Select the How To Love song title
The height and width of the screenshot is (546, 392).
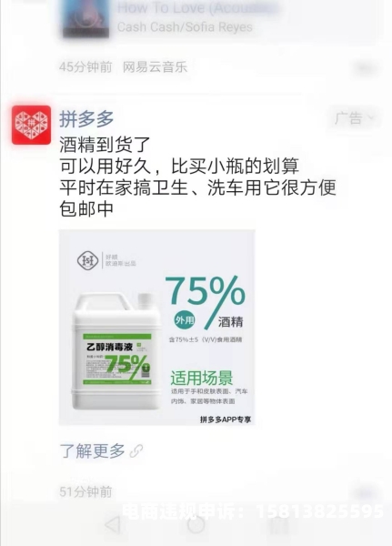click(x=197, y=7)
